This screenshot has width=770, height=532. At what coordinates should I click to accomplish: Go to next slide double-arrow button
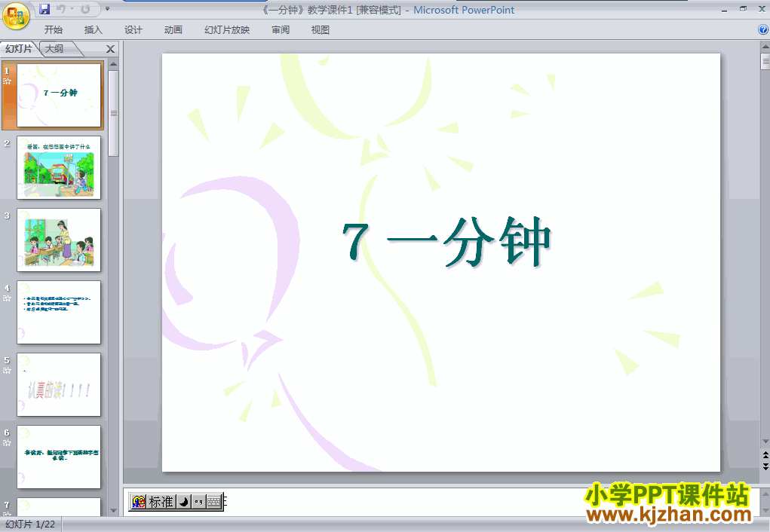(765, 466)
